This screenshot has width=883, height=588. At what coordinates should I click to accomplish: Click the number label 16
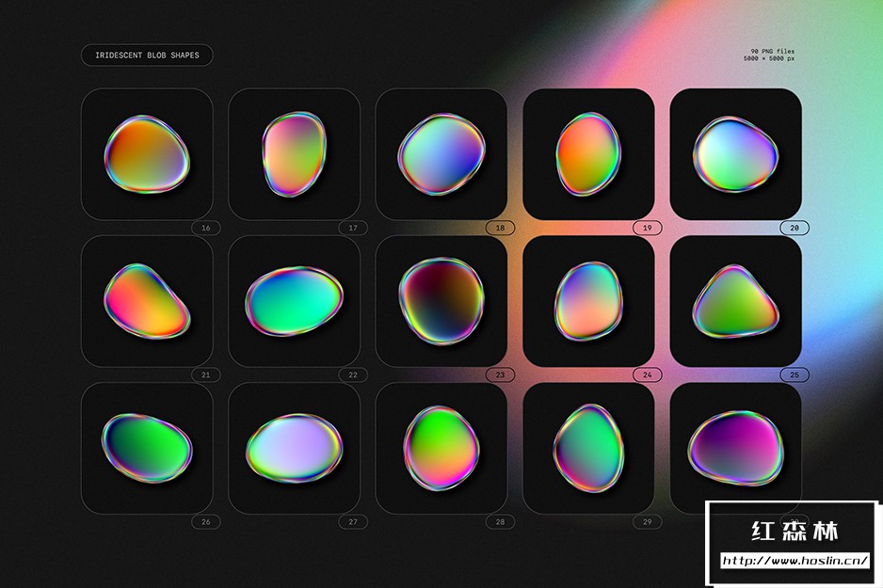tap(205, 228)
